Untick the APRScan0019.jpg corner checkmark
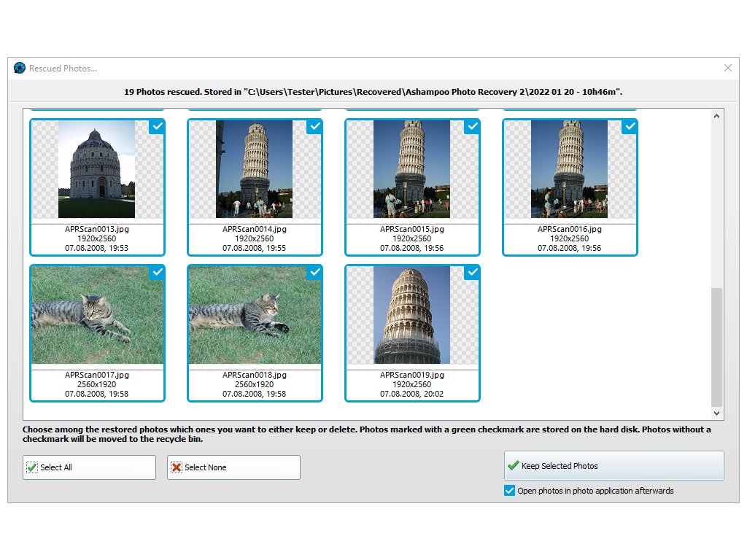 472,272
